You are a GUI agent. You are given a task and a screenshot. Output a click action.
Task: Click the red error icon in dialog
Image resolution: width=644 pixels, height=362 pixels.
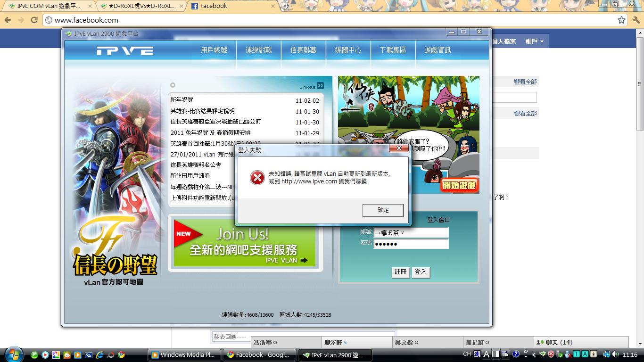[x=257, y=177]
